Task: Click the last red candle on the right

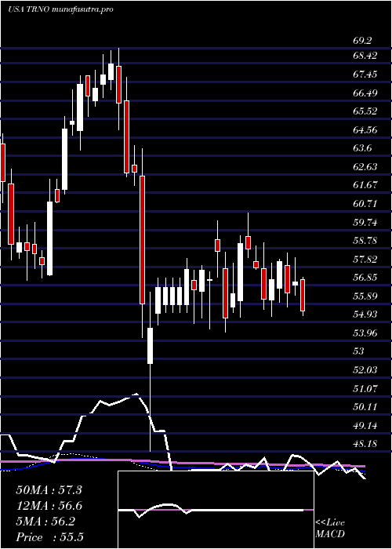Action: pos(303,295)
